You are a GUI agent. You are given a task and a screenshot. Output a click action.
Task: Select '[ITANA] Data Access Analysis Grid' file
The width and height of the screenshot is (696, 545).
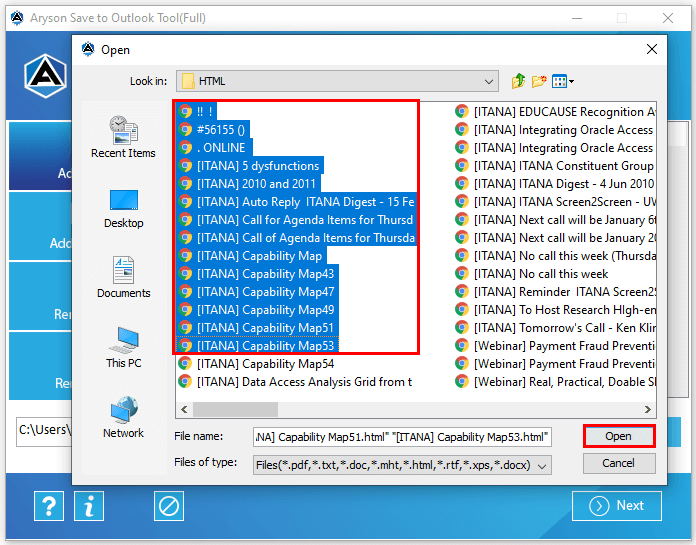[x=295, y=382]
